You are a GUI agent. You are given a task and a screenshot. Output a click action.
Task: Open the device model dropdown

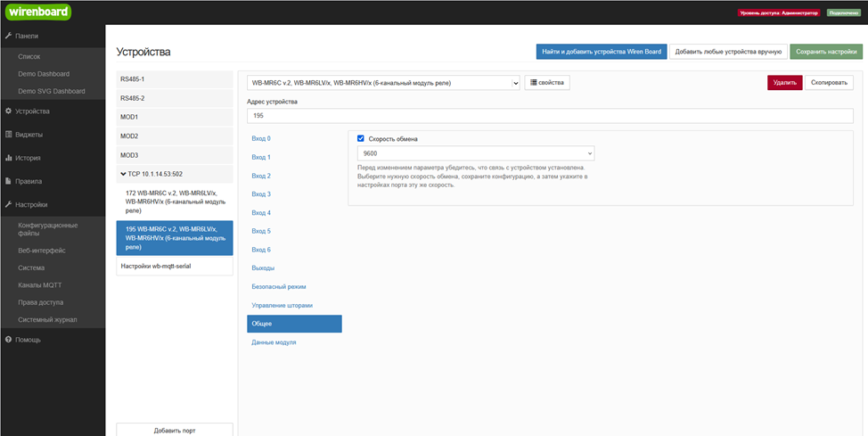[382, 83]
